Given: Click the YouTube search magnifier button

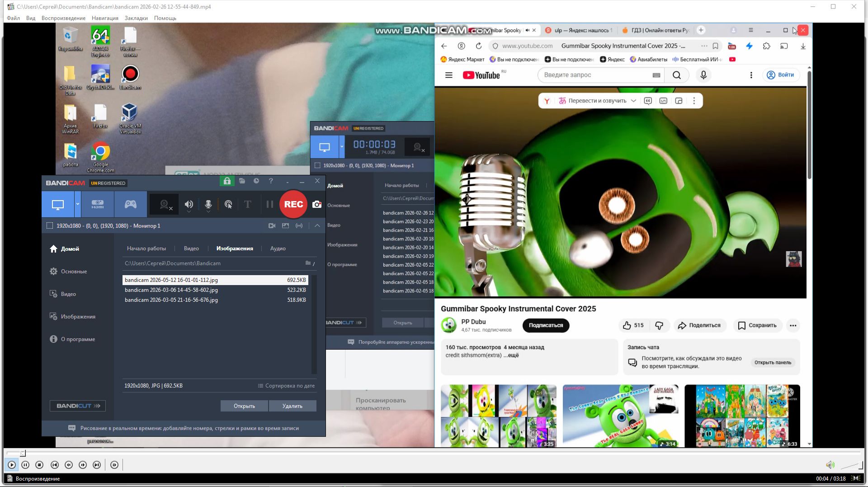Looking at the screenshot, I should click(677, 75).
